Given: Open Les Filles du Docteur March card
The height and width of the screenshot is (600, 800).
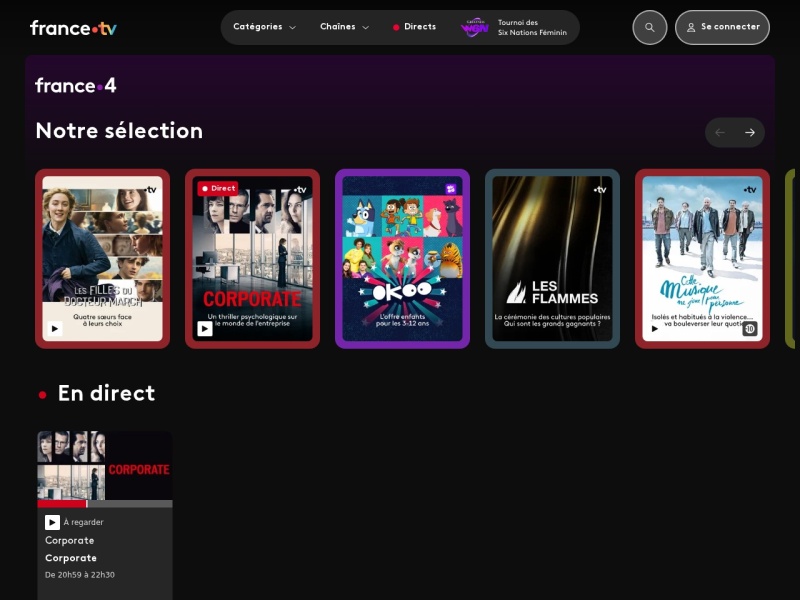Looking at the screenshot, I should (103, 259).
